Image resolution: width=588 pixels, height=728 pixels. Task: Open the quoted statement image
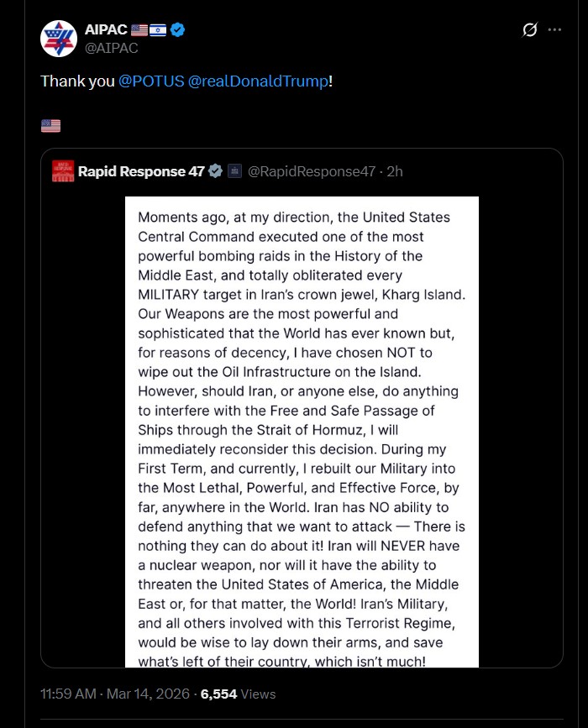(302, 432)
